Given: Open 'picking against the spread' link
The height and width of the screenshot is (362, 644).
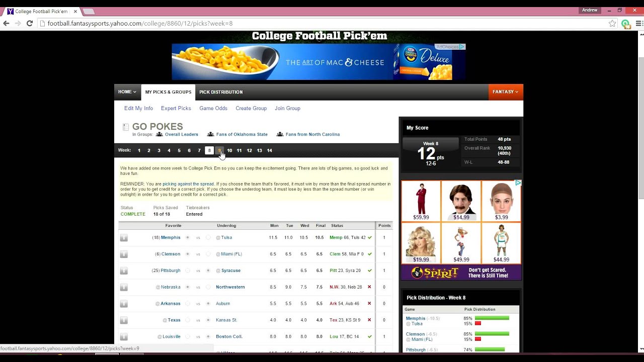Looking at the screenshot, I should [188, 184].
